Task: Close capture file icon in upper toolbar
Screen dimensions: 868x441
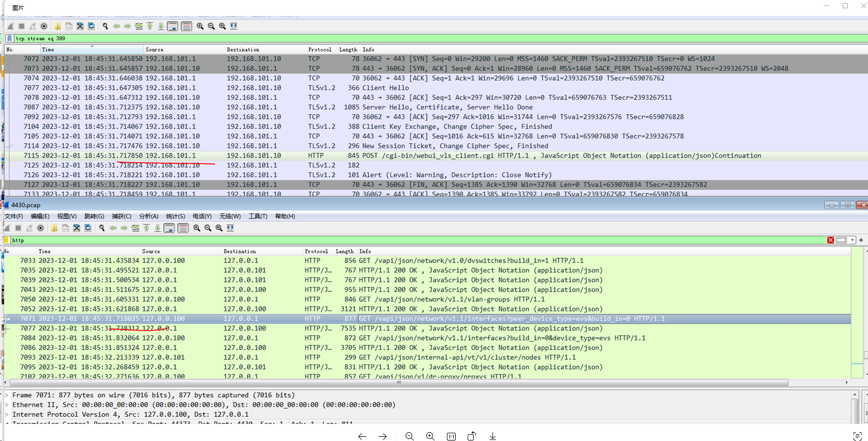Action: tap(80, 26)
